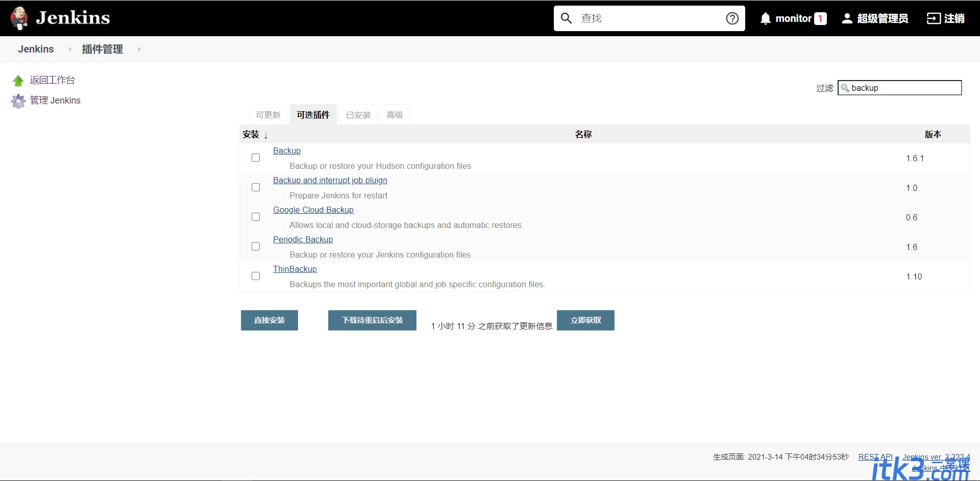Check the ThinBackup plugin checkbox
The width and height of the screenshot is (980, 481).
click(256, 276)
